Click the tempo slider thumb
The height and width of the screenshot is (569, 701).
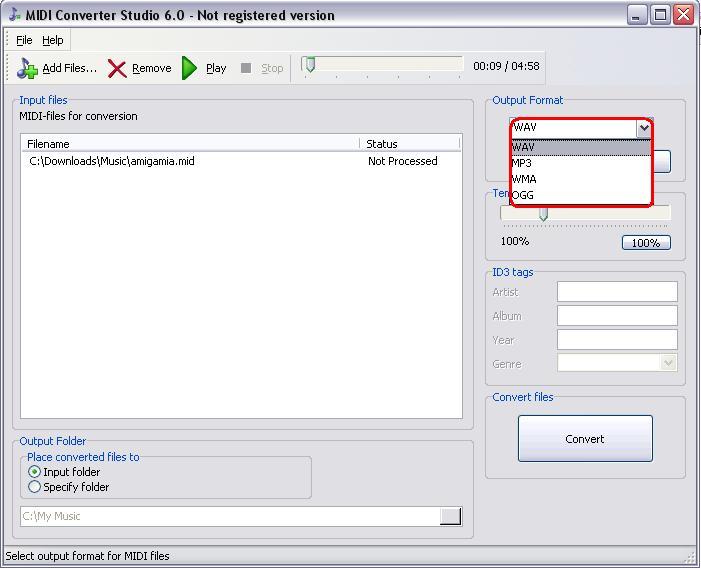pos(543,214)
